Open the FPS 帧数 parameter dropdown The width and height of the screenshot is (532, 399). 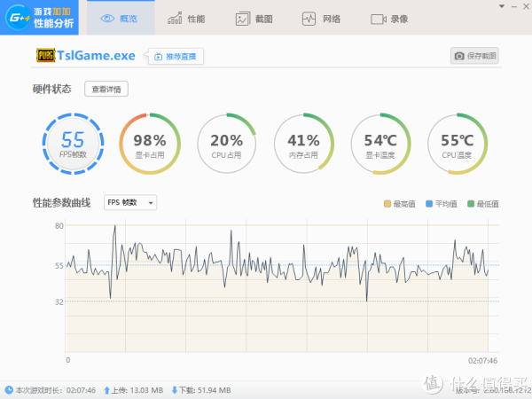130,202
